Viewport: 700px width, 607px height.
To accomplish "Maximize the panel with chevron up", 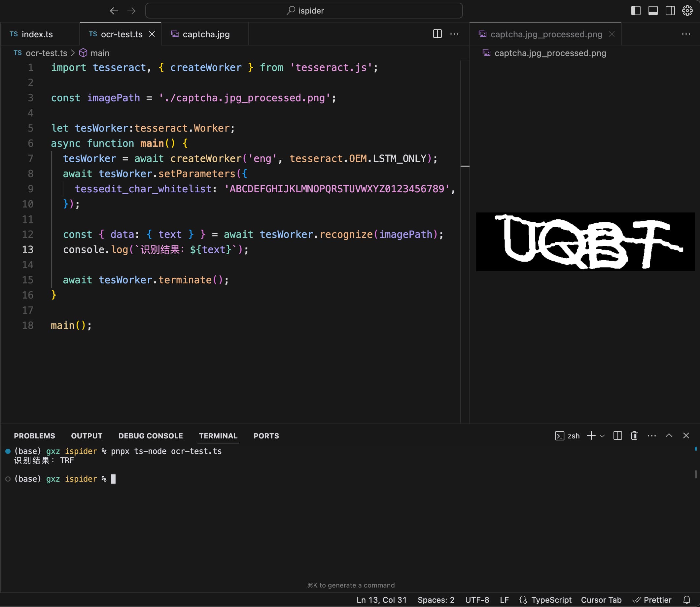I will point(669,435).
